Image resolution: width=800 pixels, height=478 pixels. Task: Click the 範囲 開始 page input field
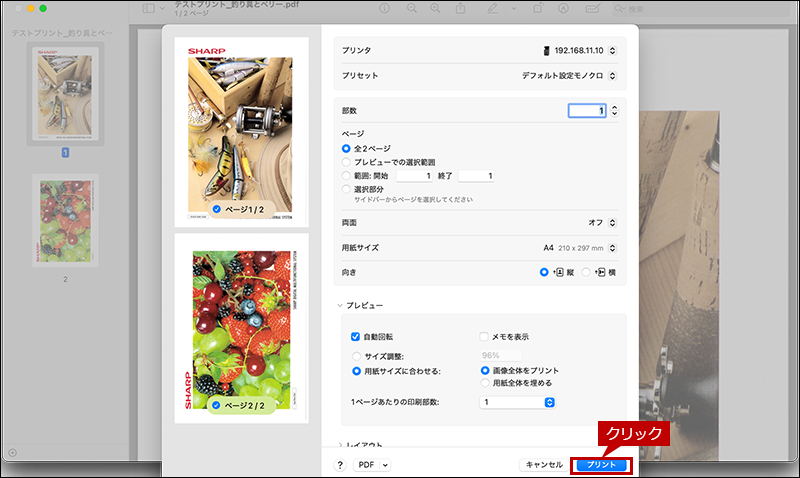coord(414,175)
